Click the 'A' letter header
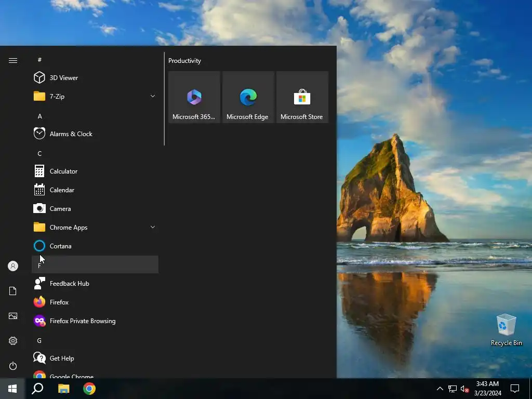532x399 pixels. click(x=95, y=116)
